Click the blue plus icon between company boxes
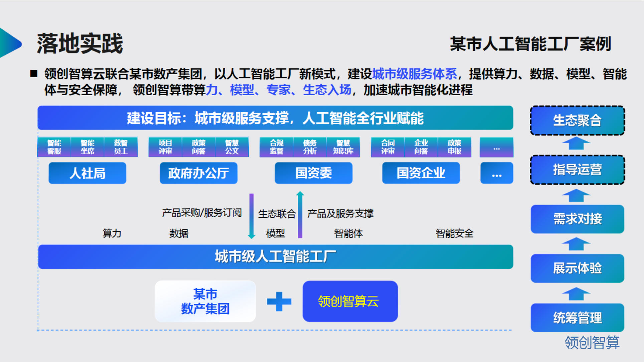The image size is (644, 362). click(x=279, y=301)
